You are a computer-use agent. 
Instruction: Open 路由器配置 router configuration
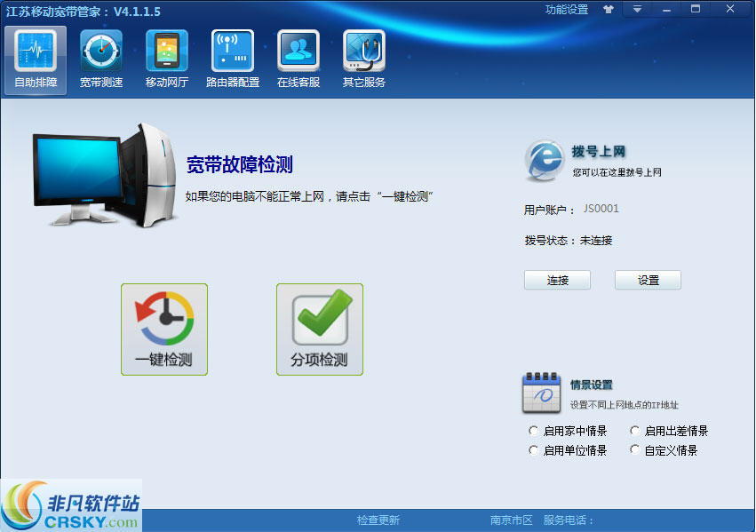pos(233,60)
